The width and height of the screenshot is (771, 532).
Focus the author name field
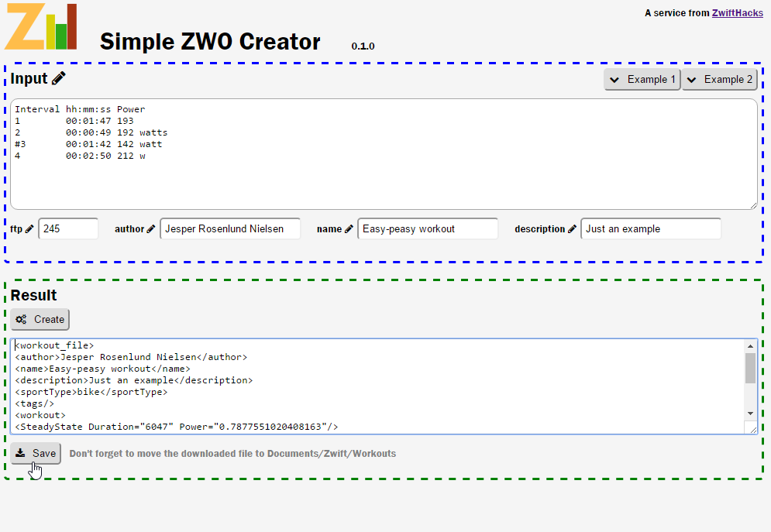[230, 229]
